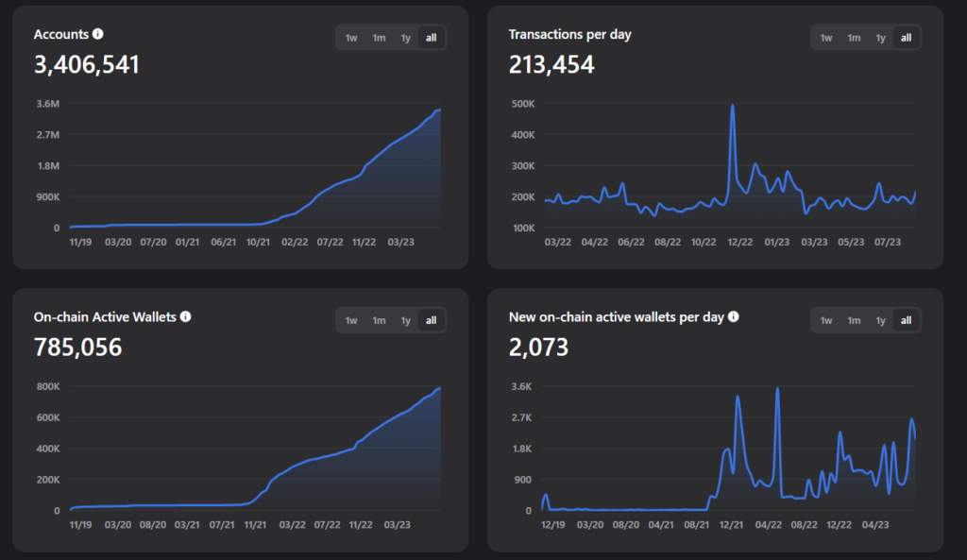
Task: Choose 'all' for On-chain Active Wallets
Action: click(432, 320)
